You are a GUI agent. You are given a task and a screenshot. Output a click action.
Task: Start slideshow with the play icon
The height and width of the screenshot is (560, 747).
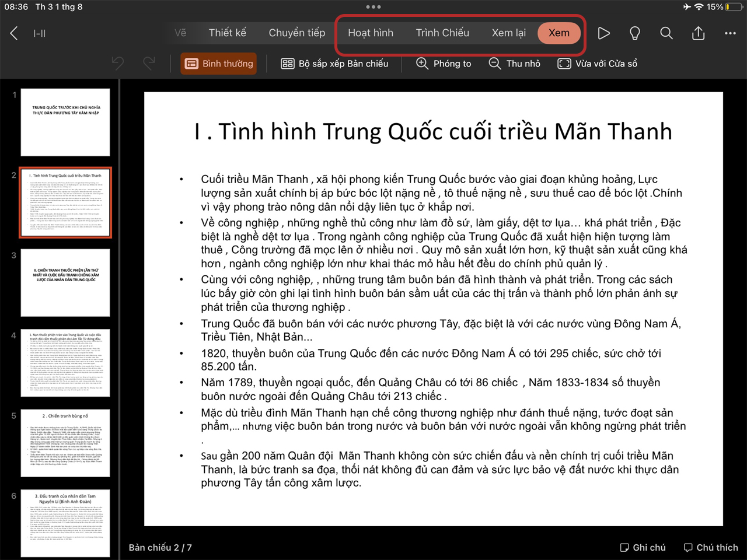click(603, 33)
